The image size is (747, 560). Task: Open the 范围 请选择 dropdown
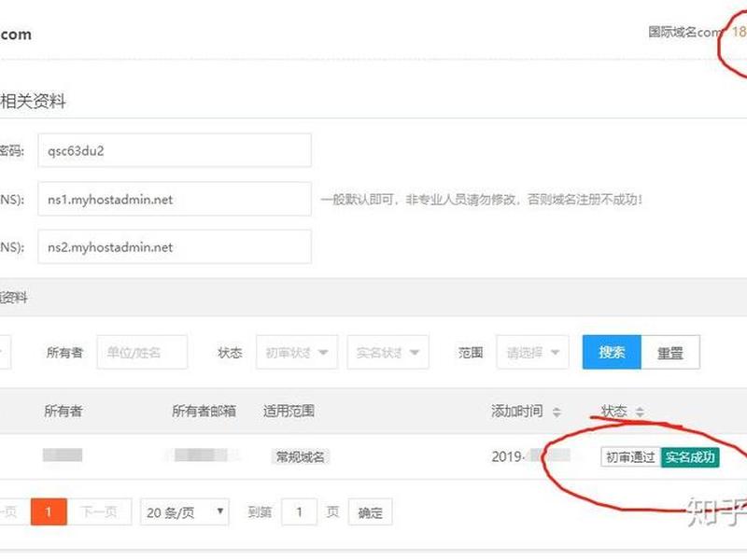[x=532, y=353]
